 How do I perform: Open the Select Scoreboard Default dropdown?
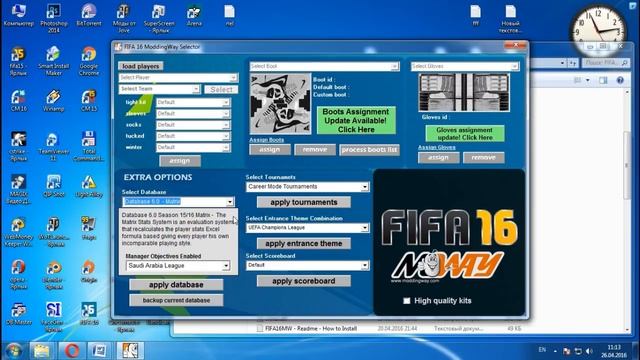coord(364,265)
